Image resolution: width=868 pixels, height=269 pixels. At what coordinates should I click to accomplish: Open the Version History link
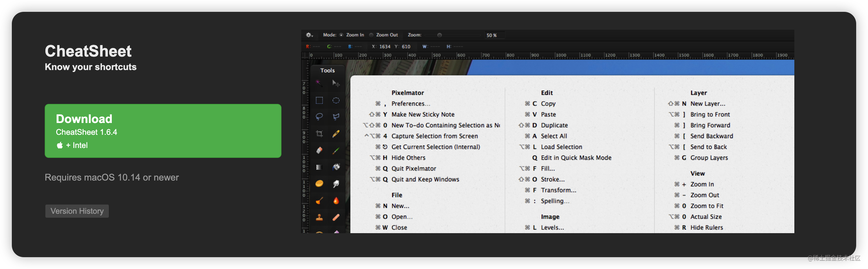[x=77, y=211]
